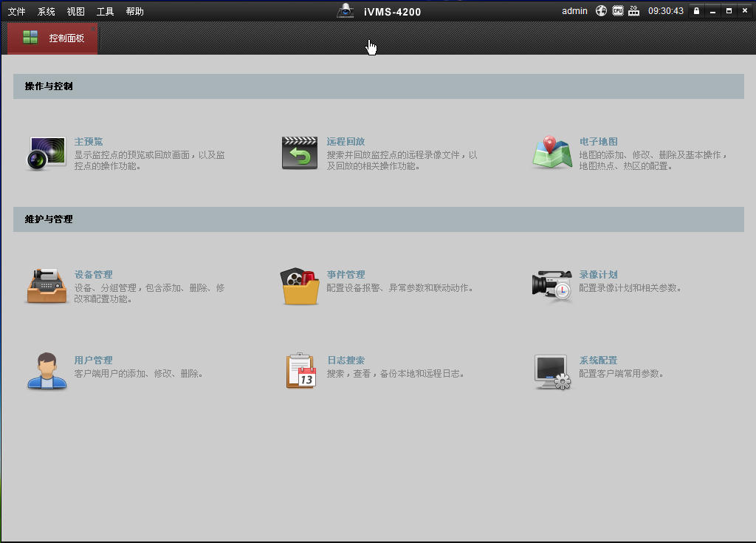
Task: Click the lock screen padlock icon
Action: point(696,10)
